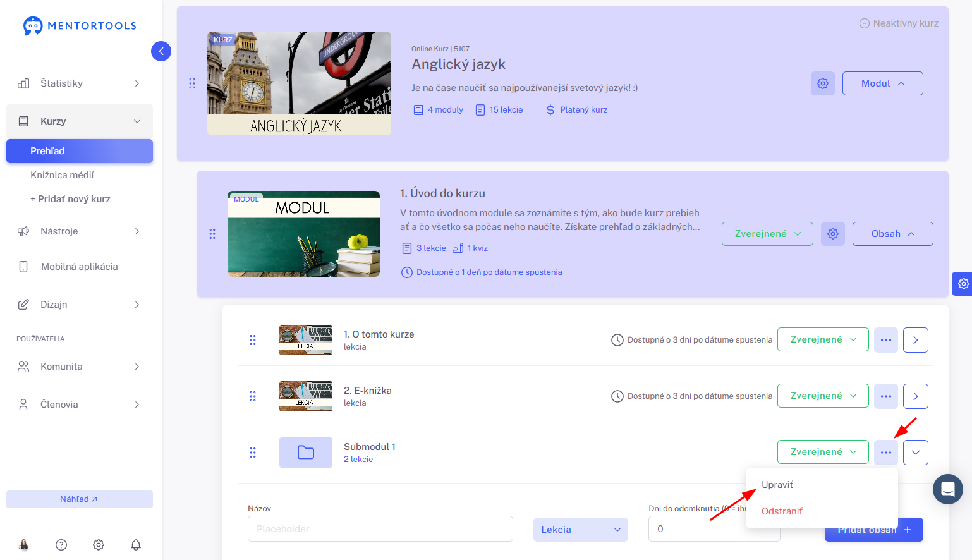Screen dimensions: 972x560
Task: Open the chat support bubble
Action: point(947,489)
